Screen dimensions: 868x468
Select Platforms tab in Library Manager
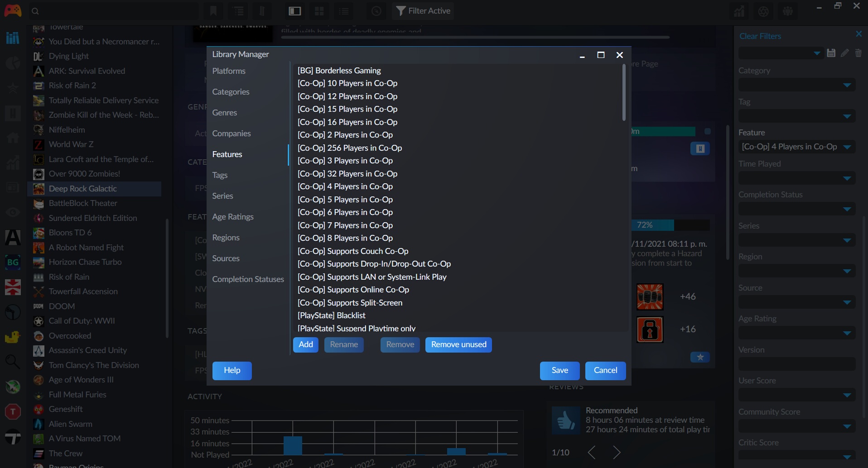point(229,71)
